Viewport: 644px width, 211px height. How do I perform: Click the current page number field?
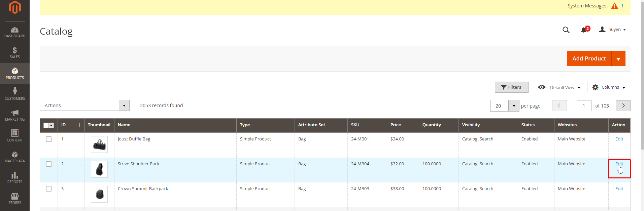584,106
